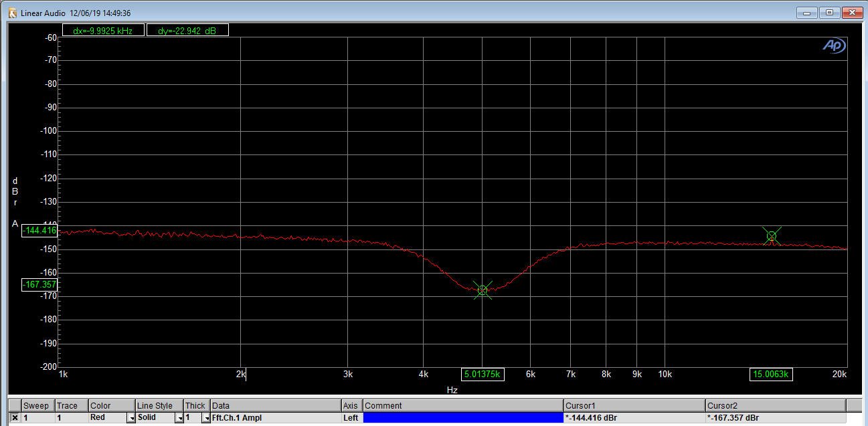Click the Cursor1 column header
The image size is (868, 426).
click(x=634, y=406)
